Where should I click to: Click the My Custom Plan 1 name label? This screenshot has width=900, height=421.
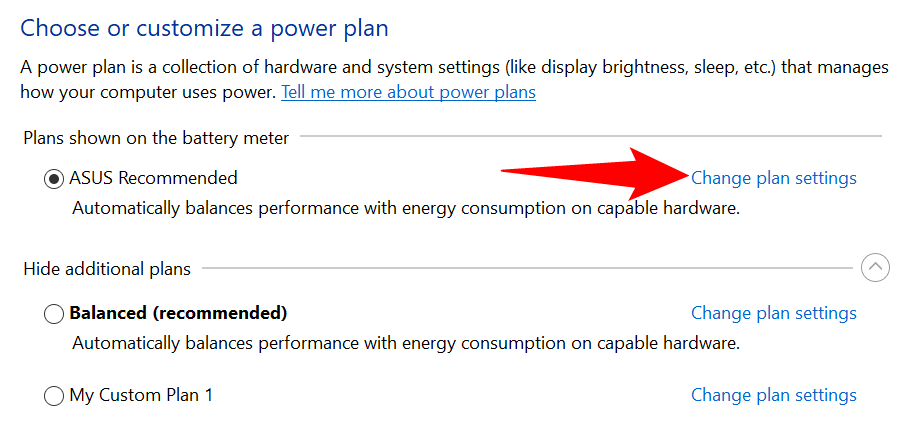(141, 395)
